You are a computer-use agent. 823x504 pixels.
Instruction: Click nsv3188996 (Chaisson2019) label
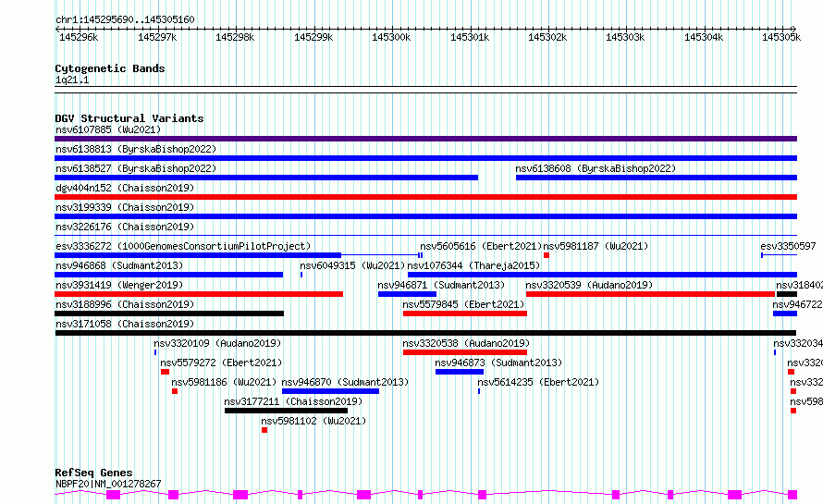pos(125,304)
